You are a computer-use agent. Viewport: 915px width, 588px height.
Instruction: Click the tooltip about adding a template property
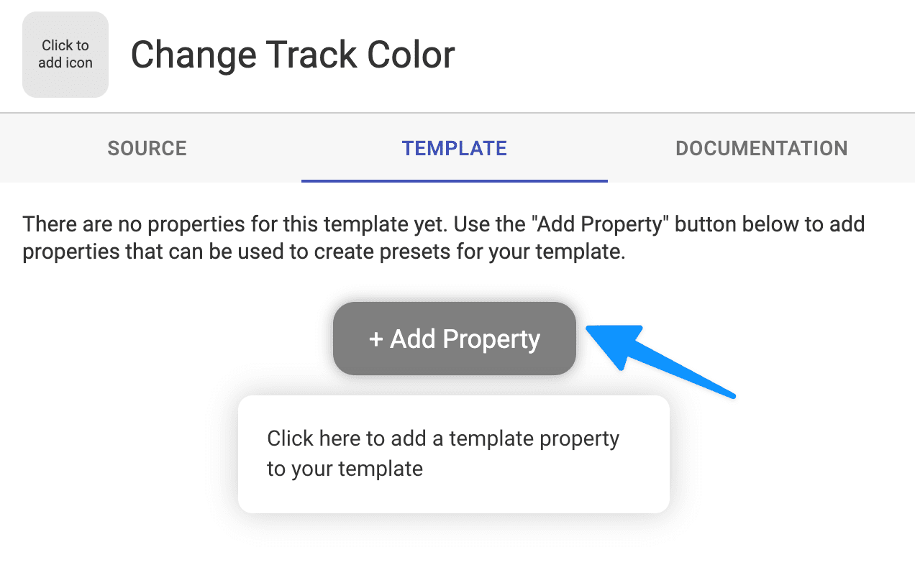point(454,454)
